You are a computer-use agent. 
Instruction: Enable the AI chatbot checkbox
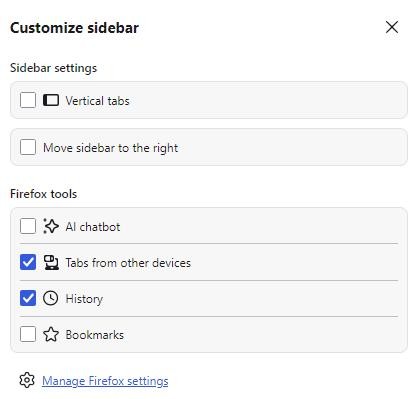click(28, 226)
